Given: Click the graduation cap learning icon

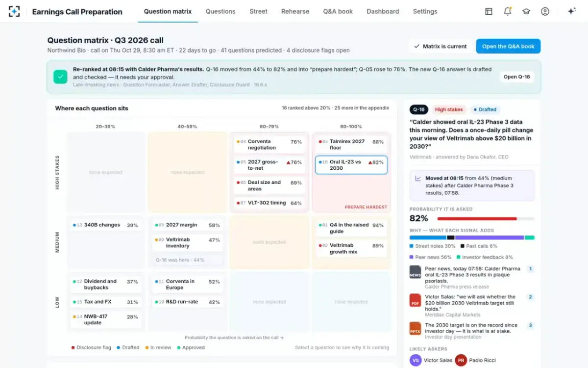Looking at the screenshot, I should tap(526, 11).
